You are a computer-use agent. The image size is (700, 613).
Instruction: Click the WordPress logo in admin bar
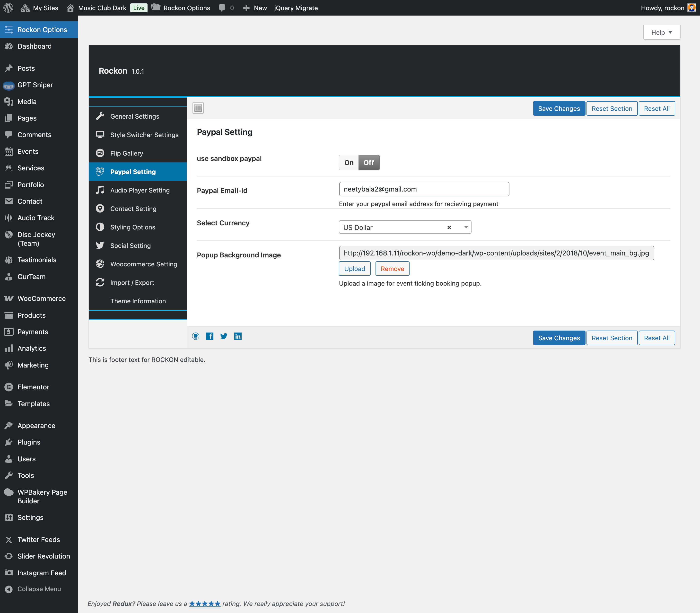8,8
